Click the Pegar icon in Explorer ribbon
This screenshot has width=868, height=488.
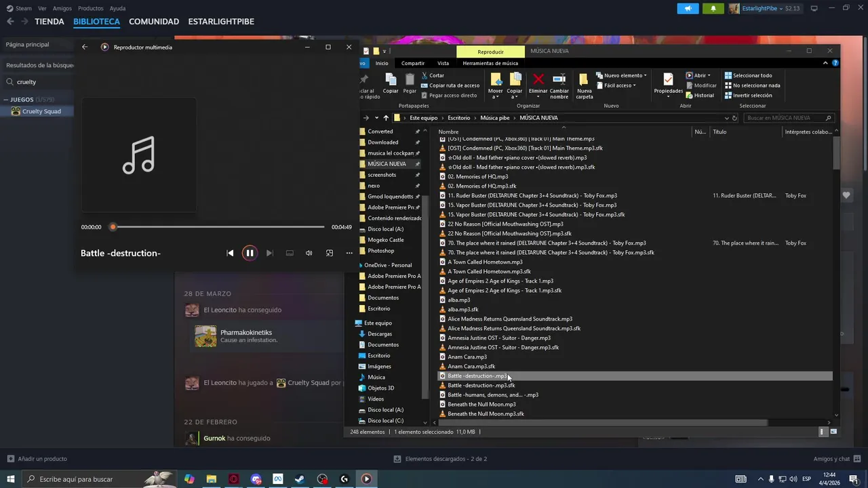[x=410, y=83]
